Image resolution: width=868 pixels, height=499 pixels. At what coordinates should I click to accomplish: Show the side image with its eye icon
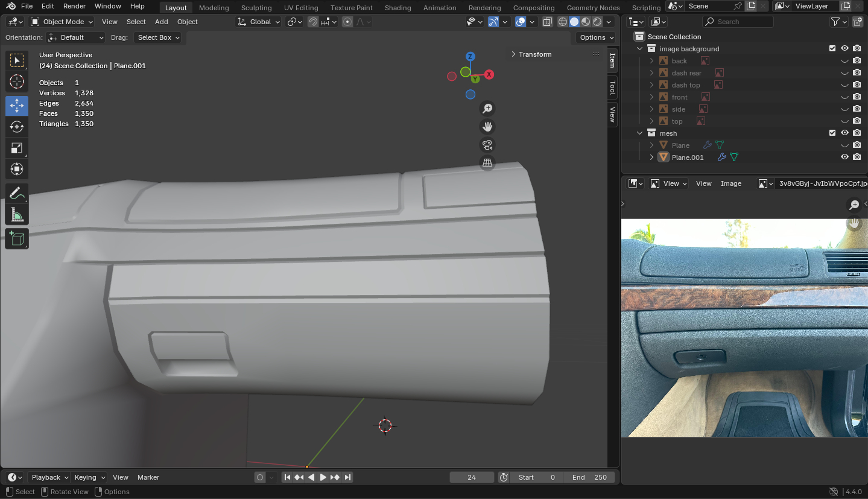pos(844,109)
